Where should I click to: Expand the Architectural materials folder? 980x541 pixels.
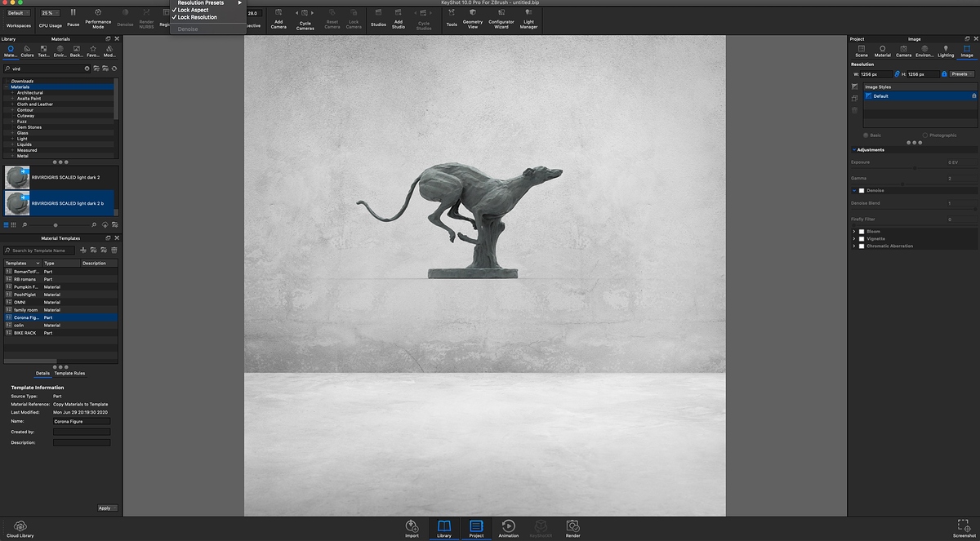[12, 92]
